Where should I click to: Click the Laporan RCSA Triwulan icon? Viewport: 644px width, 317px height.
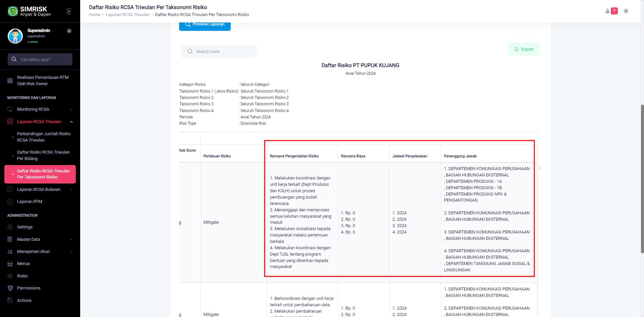[10, 122]
